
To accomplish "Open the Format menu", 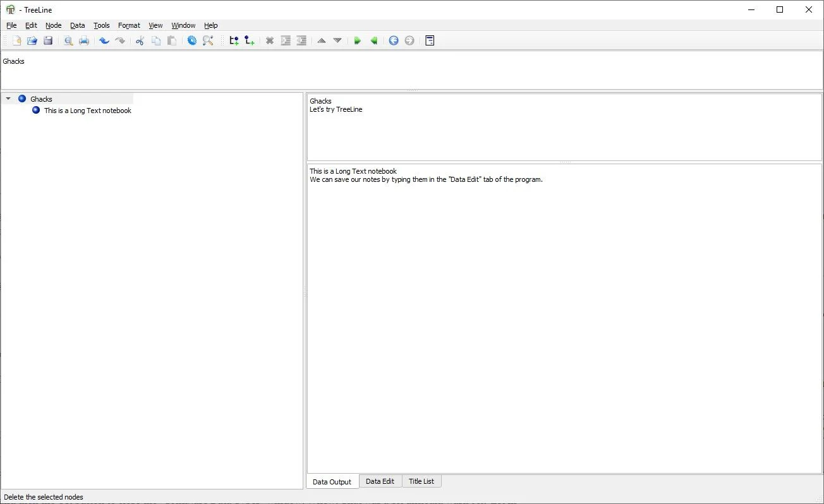I will tap(129, 25).
